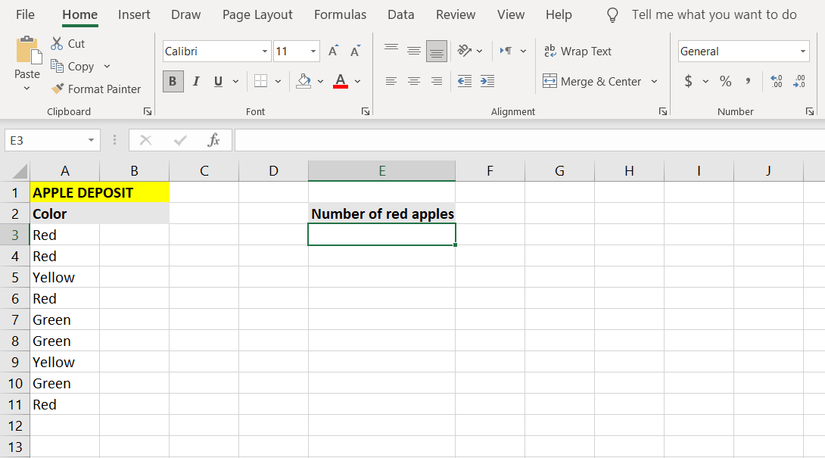Toggle Underline formatting
This screenshot has width=825, height=458.
click(x=218, y=81)
